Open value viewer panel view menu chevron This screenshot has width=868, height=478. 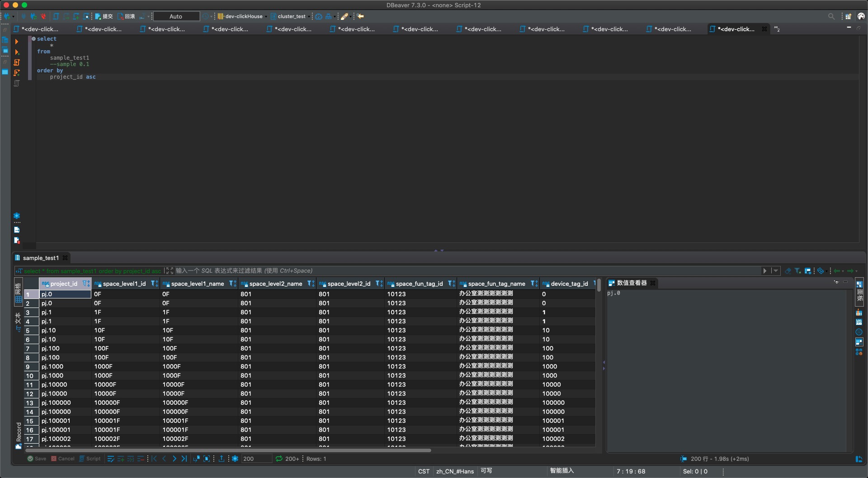(x=836, y=282)
